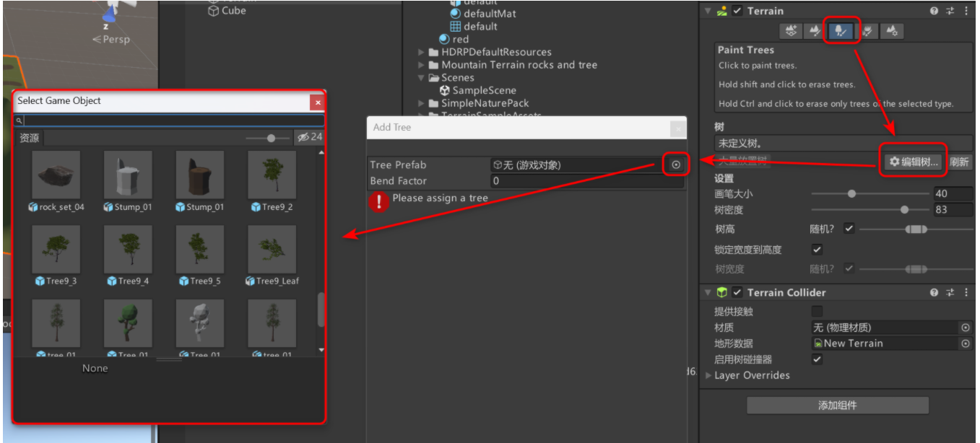
Task: Collapse the Scenes folder
Action: coord(422,78)
